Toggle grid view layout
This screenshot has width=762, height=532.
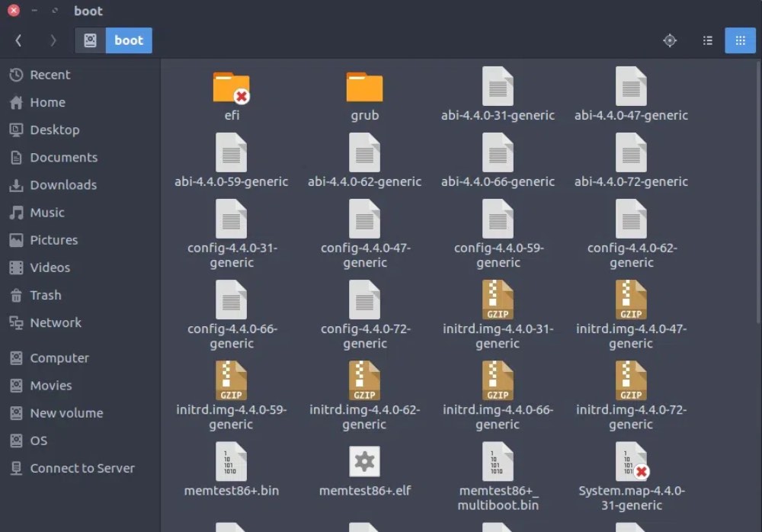[x=740, y=40]
